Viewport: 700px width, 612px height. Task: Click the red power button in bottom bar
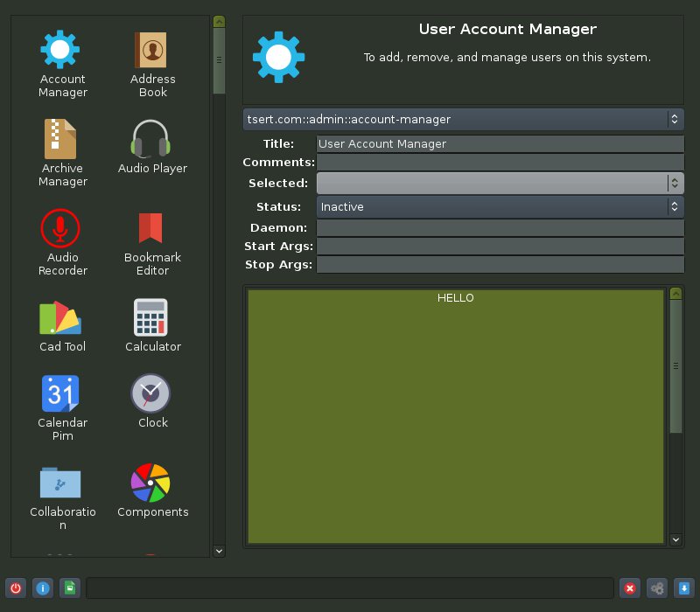(x=16, y=588)
